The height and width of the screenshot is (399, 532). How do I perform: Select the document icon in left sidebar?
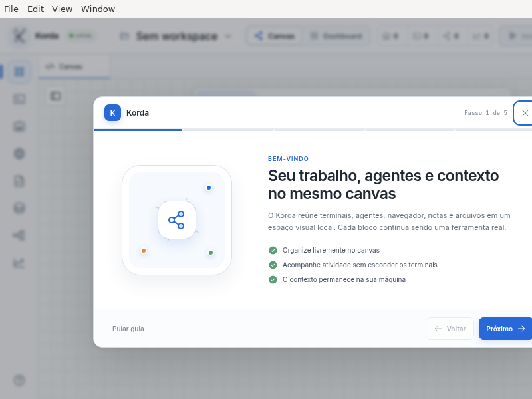[19, 181]
